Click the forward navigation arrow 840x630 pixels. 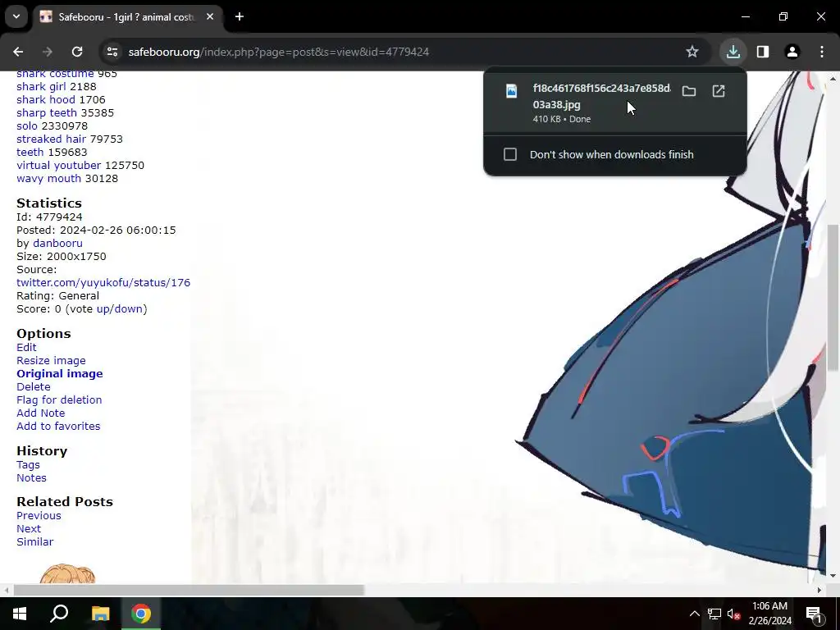pyautogui.click(x=48, y=52)
